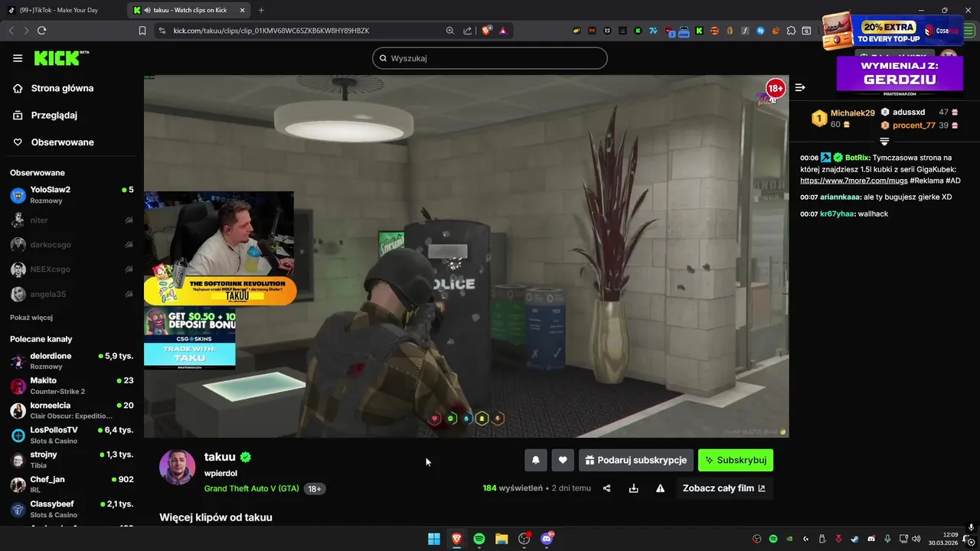
Task: Click the clip video player
Action: coord(466,256)
